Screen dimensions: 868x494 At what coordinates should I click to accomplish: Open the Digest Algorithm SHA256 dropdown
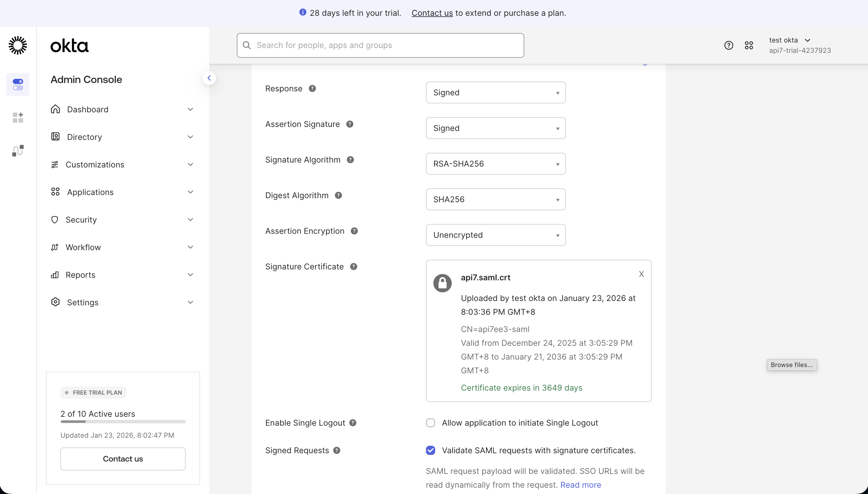click(495, 199)
